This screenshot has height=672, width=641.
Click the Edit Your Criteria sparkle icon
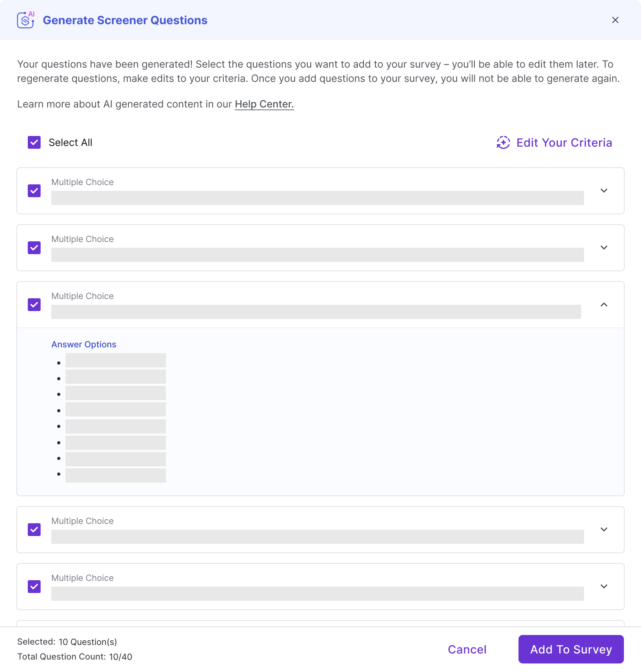[x=503, y=142]
